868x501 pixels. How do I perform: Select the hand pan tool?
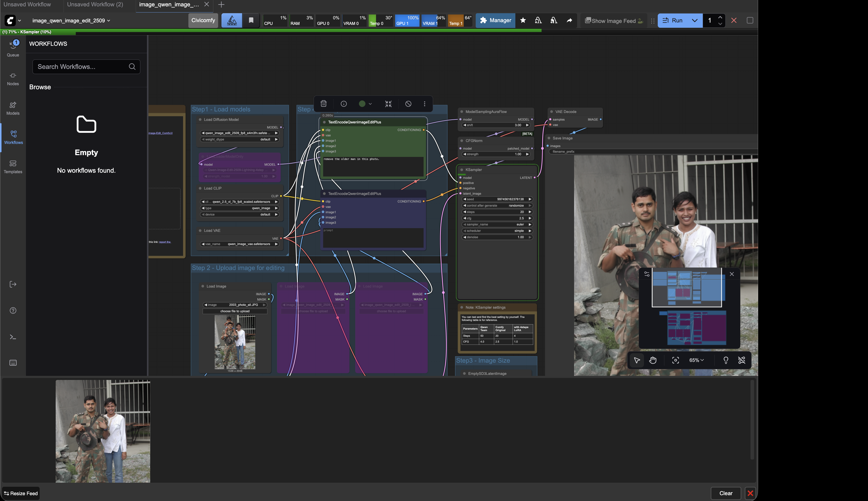click(653, 360)
